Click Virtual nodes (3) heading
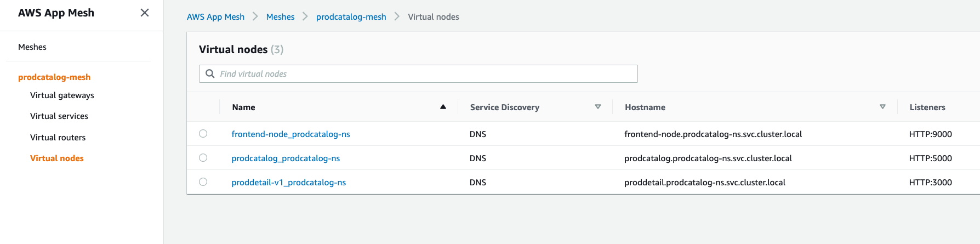Viewport: 980px width, 244px height. point(241,49)
